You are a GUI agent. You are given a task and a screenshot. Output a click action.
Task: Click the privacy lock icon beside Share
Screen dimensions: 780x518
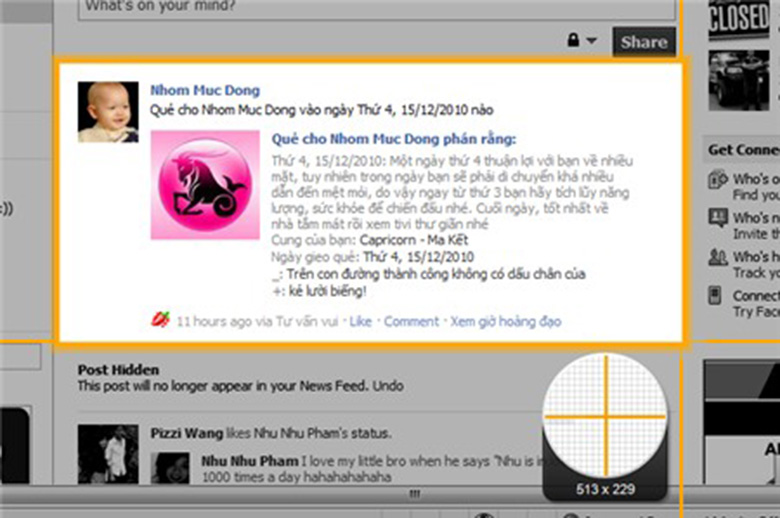click(x=574, y=41)
